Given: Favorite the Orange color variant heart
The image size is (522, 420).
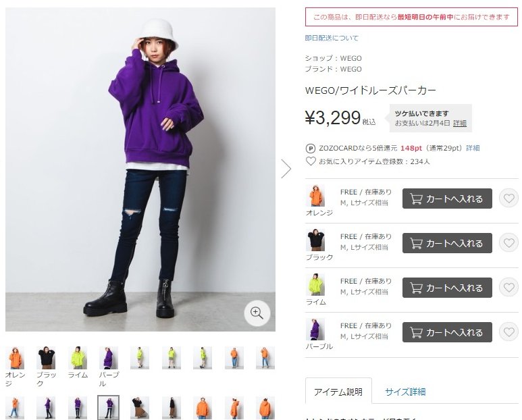Looking at the screenshot, I should tap(508, 199).
